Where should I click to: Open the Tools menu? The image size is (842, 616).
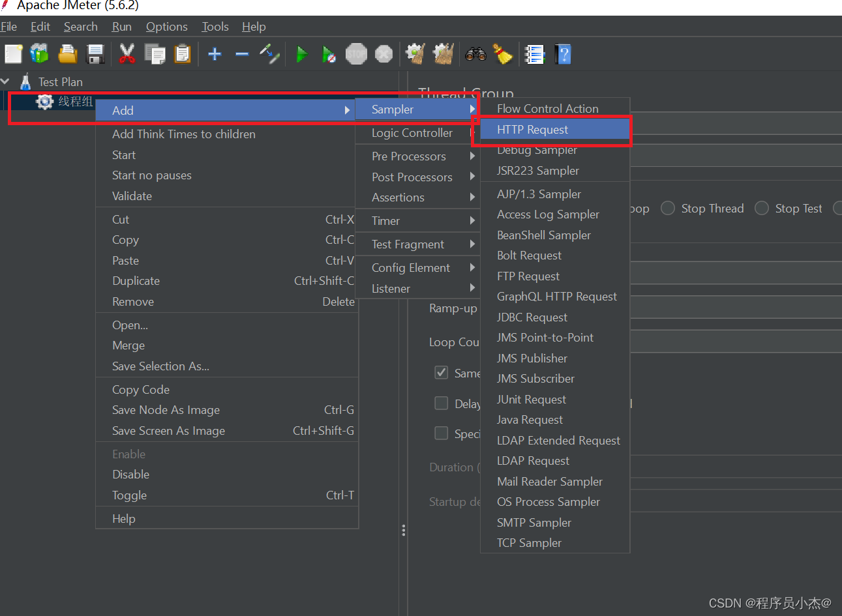215,27
